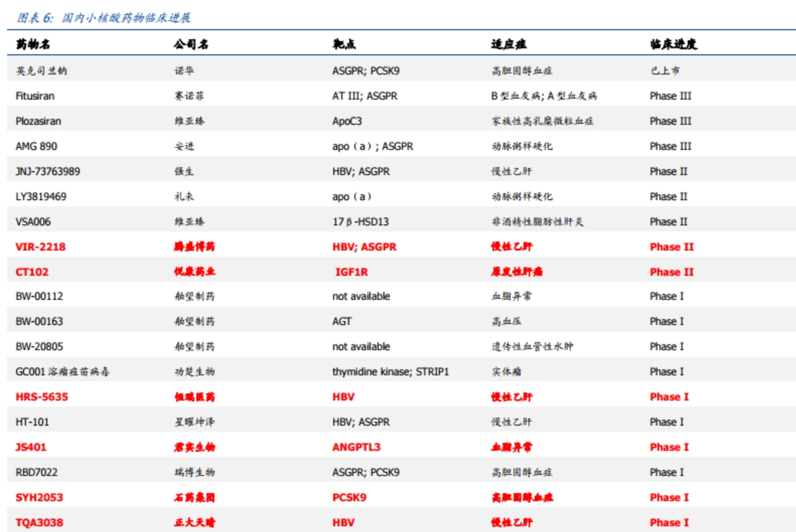Select the 'Fitusiran' drug name cell

point(35,96)
